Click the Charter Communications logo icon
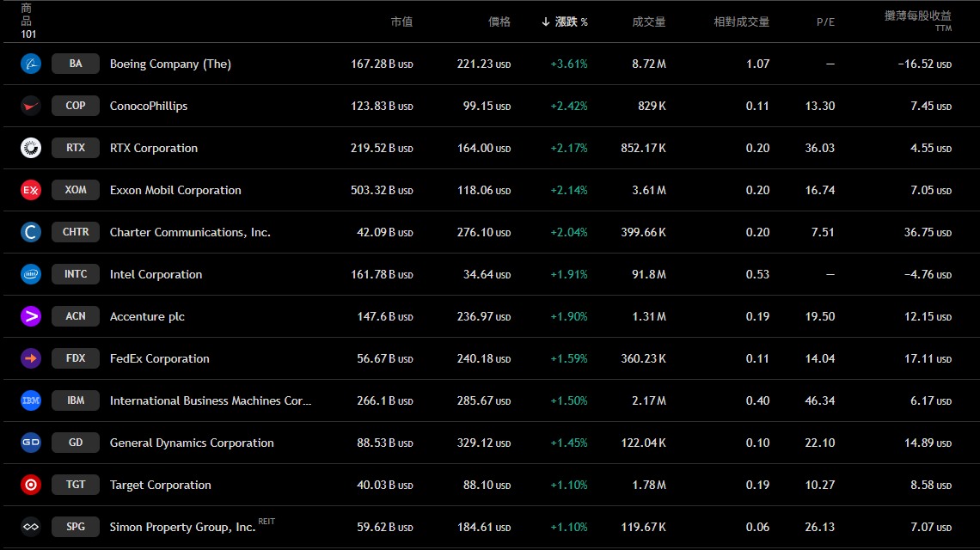This screenshot has width=980, height=550. pyautogui.click(x=31, y=232)
